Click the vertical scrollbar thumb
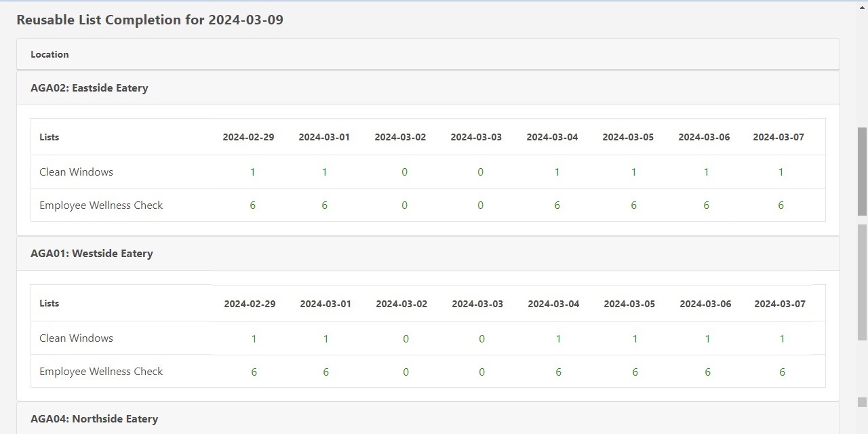The width and height of the screenshot is (868, 434). click(x=862, y=170)
